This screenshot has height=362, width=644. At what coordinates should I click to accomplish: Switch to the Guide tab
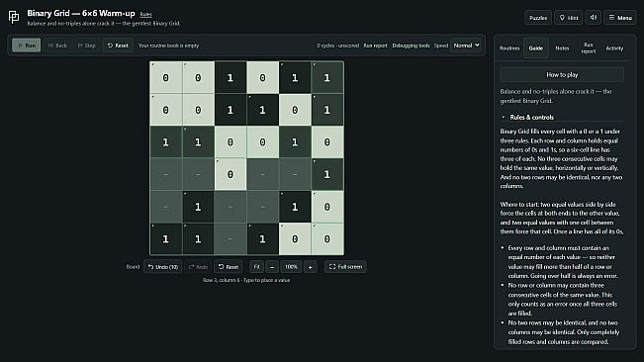point(535,48)
